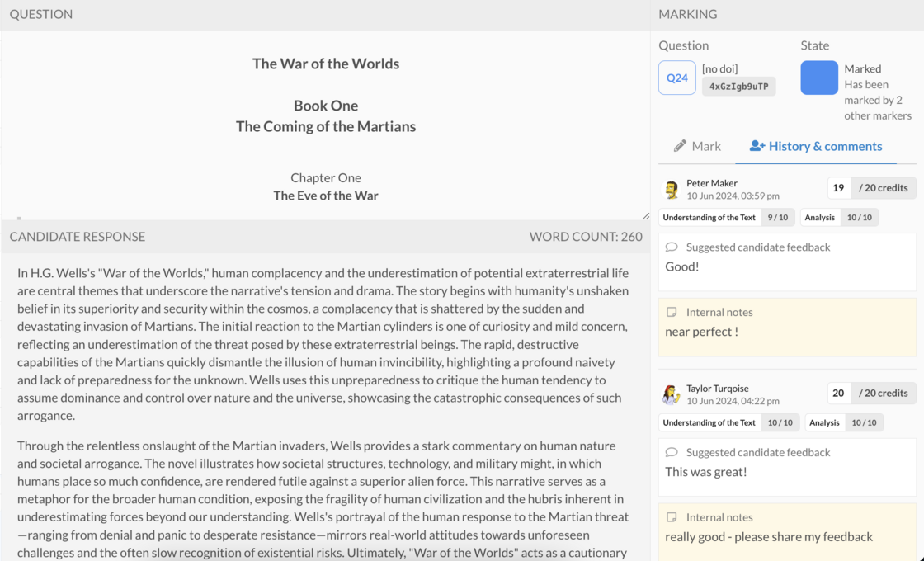
Task: Click the add-user icon beside History & comments
Action: (757, 145)
